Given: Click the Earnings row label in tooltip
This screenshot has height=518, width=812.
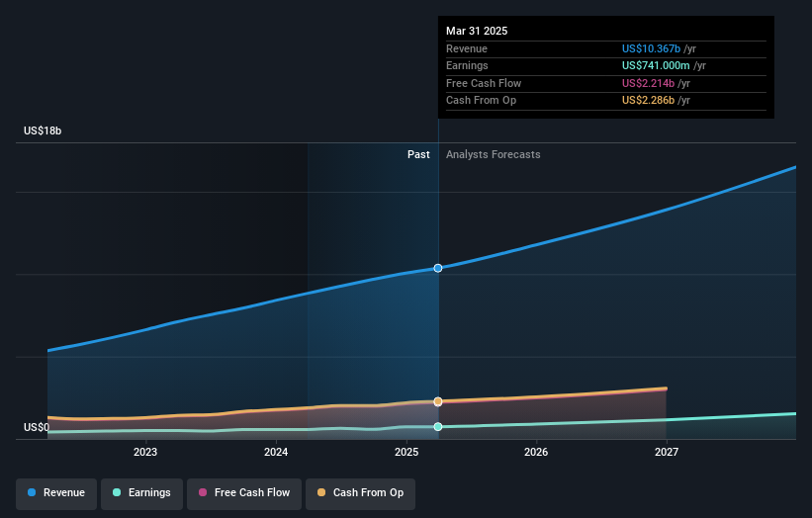Looking at the screenshot, I should pos(467,65).
